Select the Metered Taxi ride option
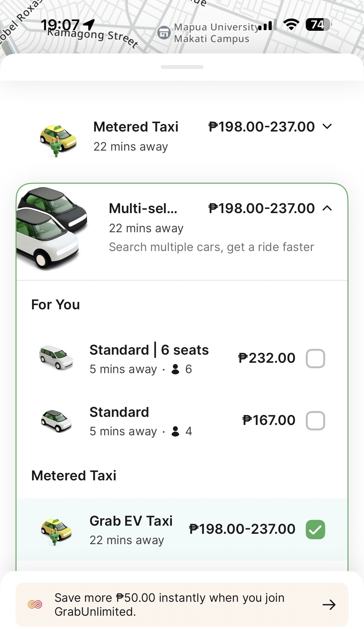The height and width of the screenshot is (629, 364). tap(136, 127)
